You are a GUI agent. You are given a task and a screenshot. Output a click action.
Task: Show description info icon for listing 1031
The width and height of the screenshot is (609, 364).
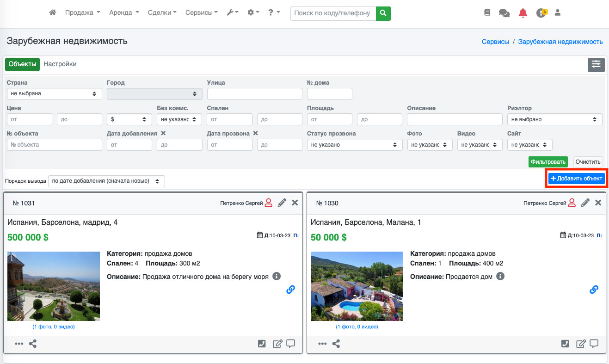click(x=277, y=276)
